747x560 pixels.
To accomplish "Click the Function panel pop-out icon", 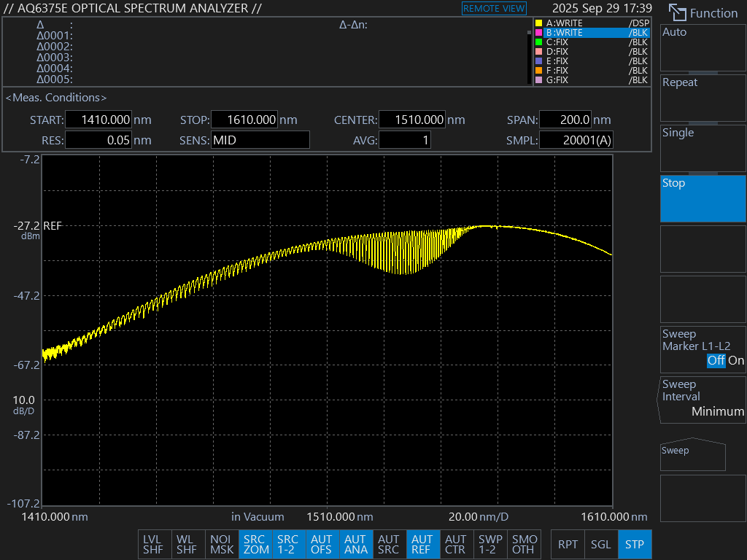I will coord(678,13).
